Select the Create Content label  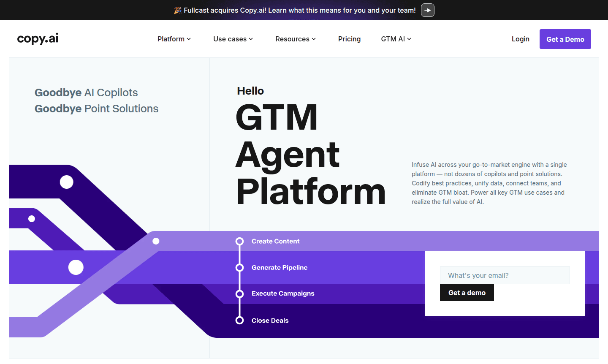pos(275,241)
